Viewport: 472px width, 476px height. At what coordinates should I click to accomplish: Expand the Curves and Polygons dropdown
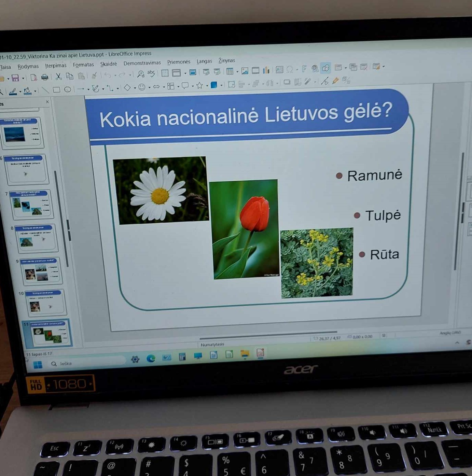(x=103, y=89)
